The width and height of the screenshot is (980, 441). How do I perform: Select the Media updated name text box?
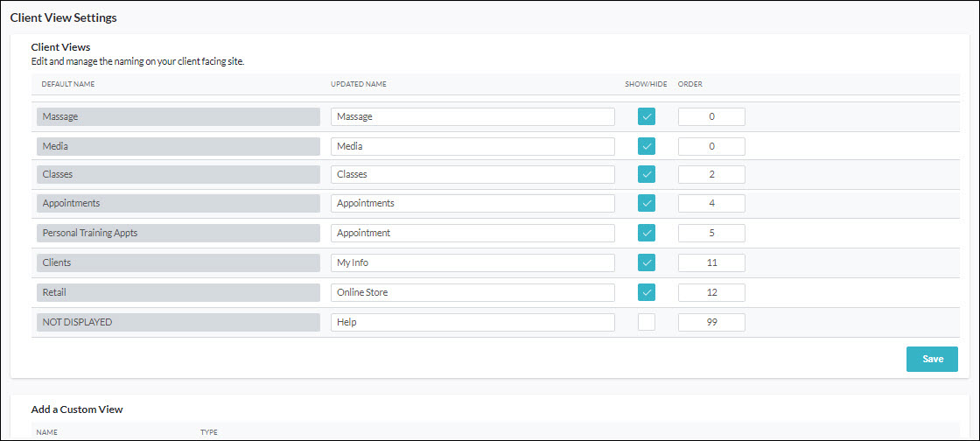[x=472, y=146]
